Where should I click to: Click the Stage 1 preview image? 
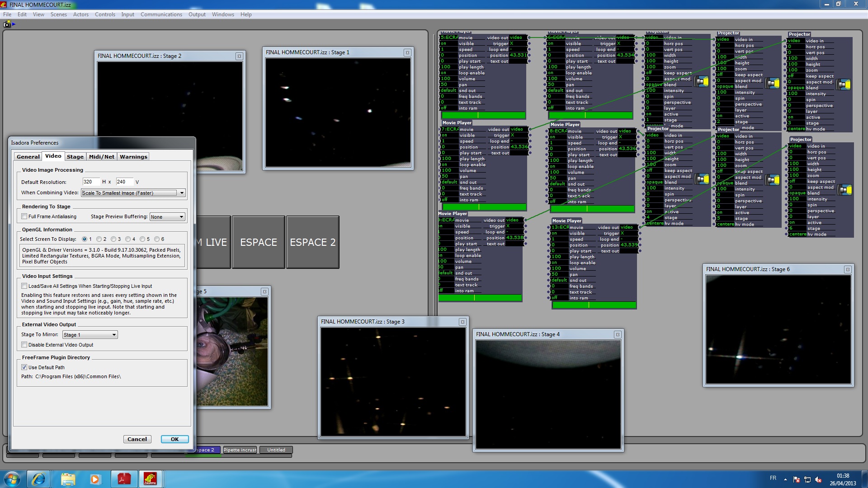[x=338, y=113]
